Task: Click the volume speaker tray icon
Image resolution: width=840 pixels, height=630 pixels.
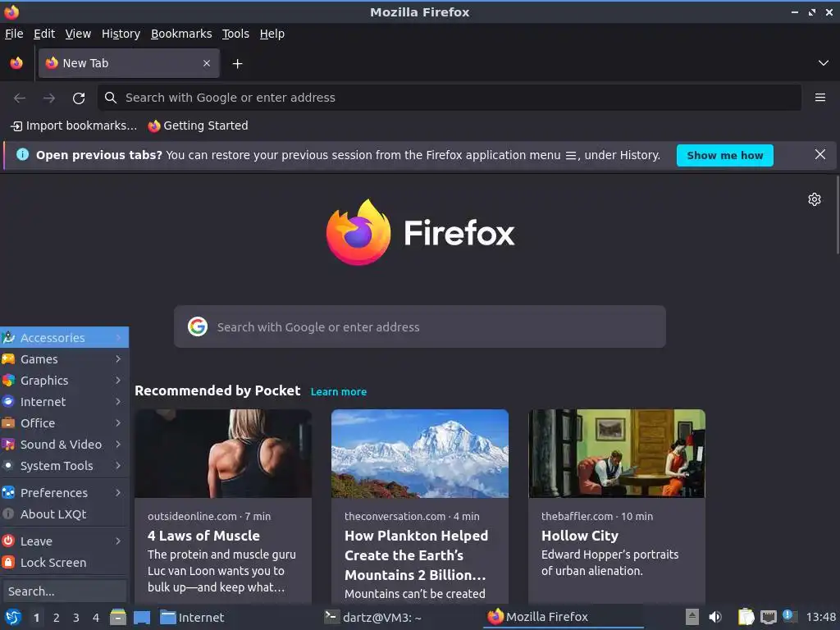Action: click(x=715, y=617)
